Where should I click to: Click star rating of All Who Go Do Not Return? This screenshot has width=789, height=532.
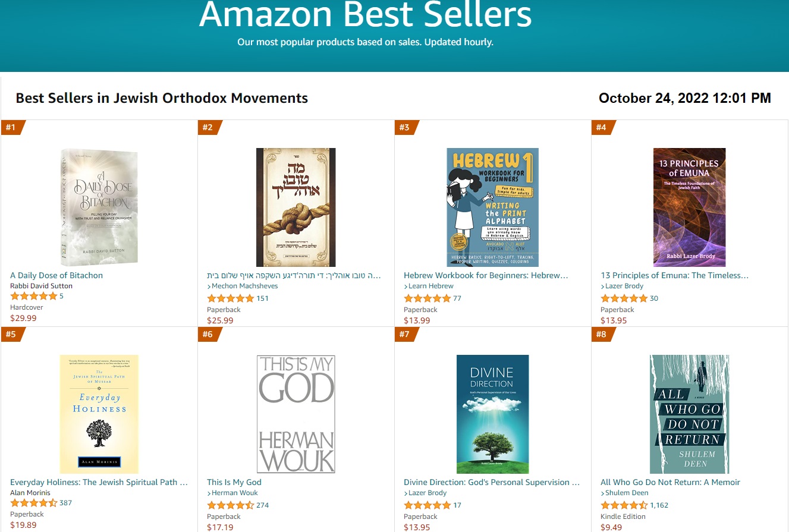(624, 505)
